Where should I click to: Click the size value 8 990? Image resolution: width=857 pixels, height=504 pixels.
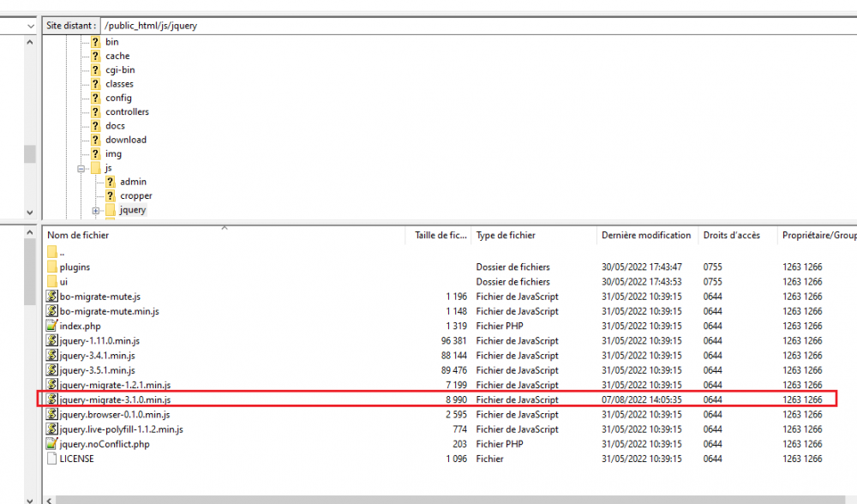pyautogui.click(x=457, y=399)
